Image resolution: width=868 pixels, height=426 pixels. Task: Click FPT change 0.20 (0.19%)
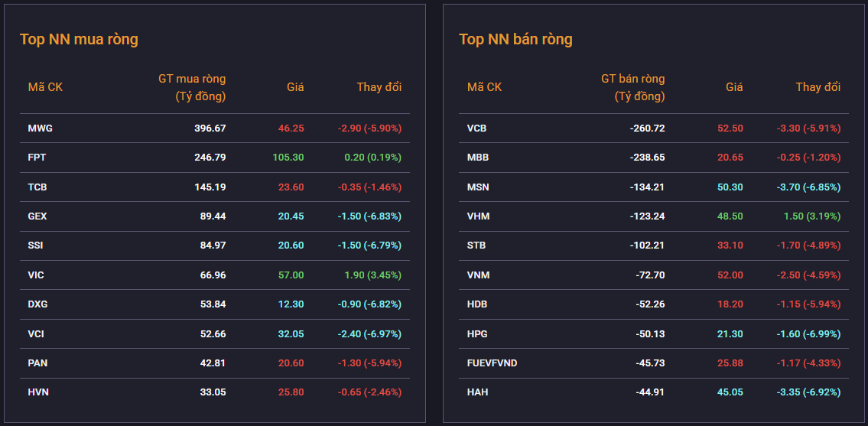(372, 158)
